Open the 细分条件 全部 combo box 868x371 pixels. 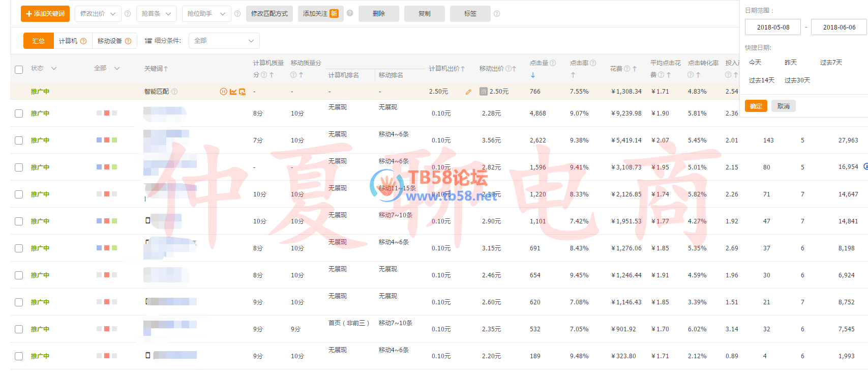pos(224,41)
